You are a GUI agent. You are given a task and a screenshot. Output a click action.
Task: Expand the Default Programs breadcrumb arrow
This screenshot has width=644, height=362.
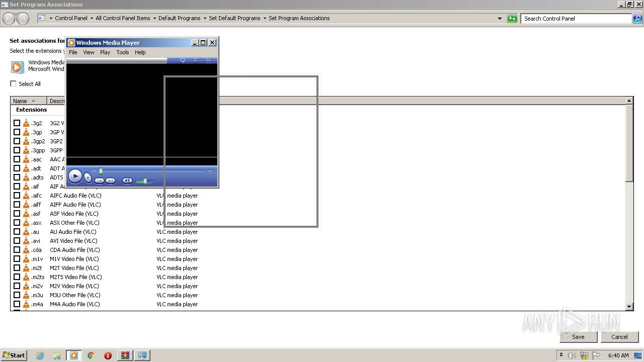[x=205, y=18]
